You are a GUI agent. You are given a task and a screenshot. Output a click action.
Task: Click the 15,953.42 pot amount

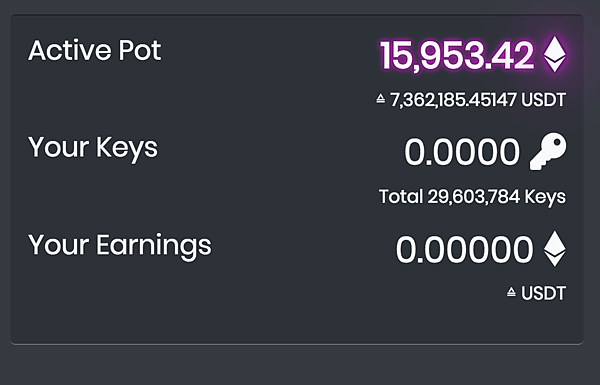point(457,55)
